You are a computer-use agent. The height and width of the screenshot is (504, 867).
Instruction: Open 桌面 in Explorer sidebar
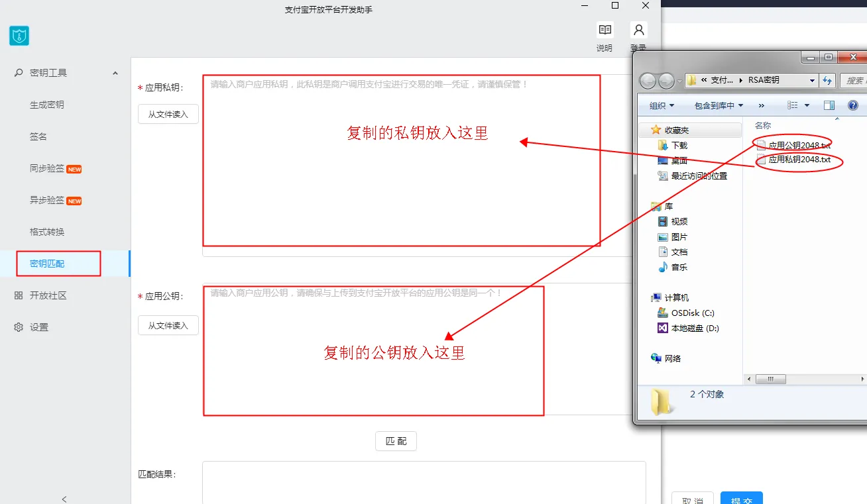673,160
